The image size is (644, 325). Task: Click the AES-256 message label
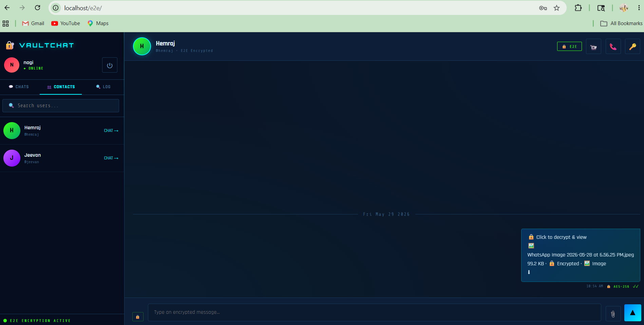coord(621,287)
